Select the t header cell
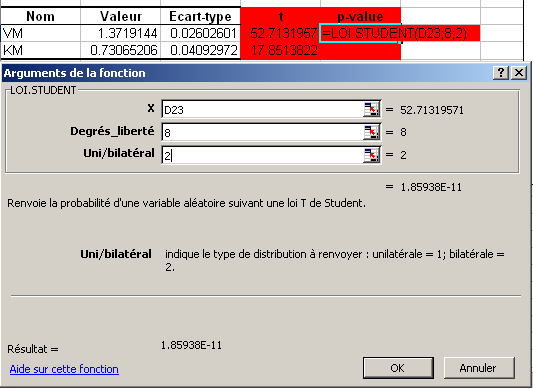This screenshot has width=533, height=389. [x=280, y=16]
